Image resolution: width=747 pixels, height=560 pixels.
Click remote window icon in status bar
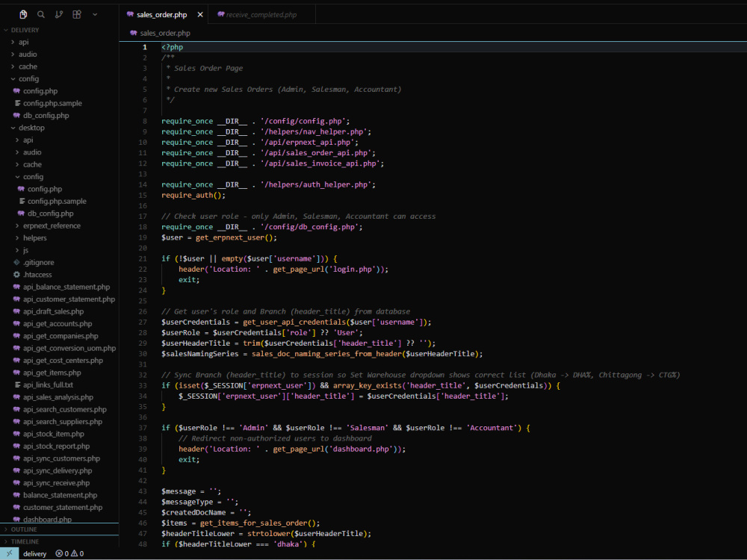tap(9, 553)
